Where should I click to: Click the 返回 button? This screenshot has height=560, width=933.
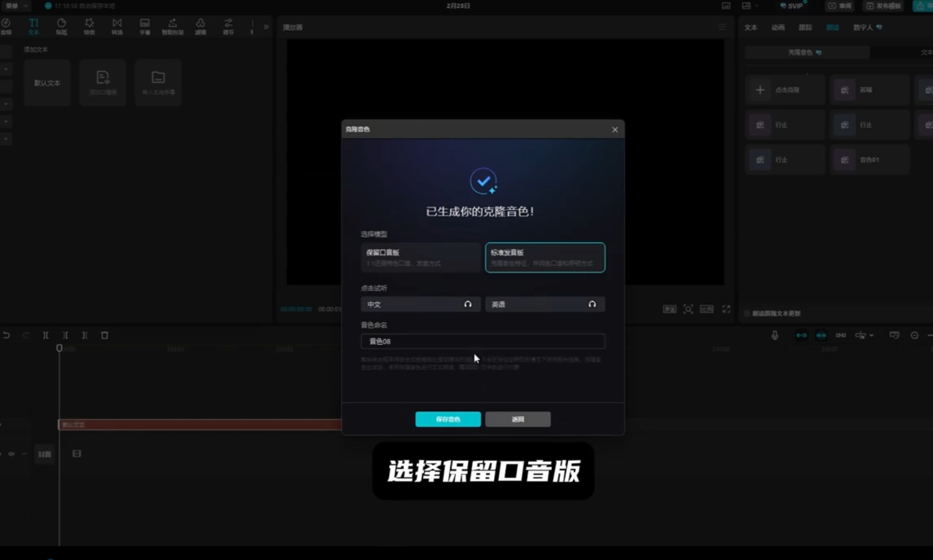coord(517,419)
